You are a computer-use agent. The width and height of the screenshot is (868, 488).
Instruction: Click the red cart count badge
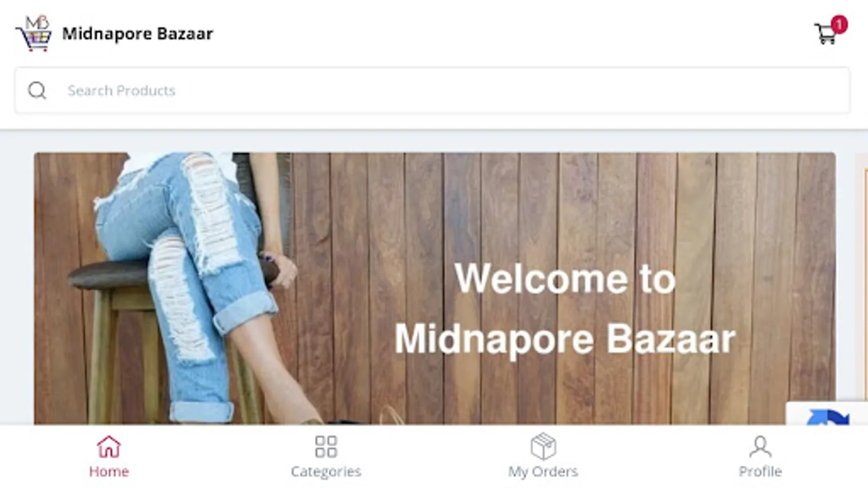point(839,24)
